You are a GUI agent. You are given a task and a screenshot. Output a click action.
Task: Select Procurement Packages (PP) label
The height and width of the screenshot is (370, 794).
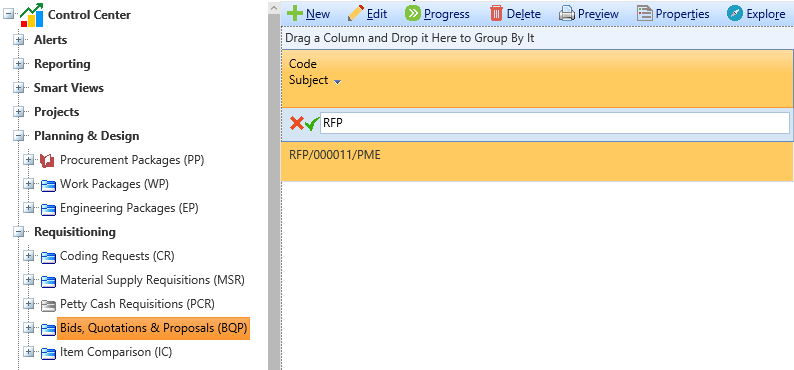[x=132, y=160]
